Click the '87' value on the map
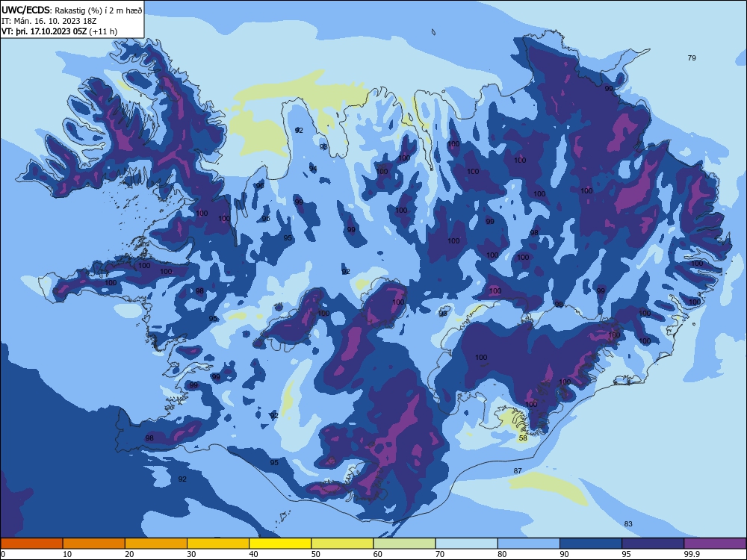 point(518,471)
